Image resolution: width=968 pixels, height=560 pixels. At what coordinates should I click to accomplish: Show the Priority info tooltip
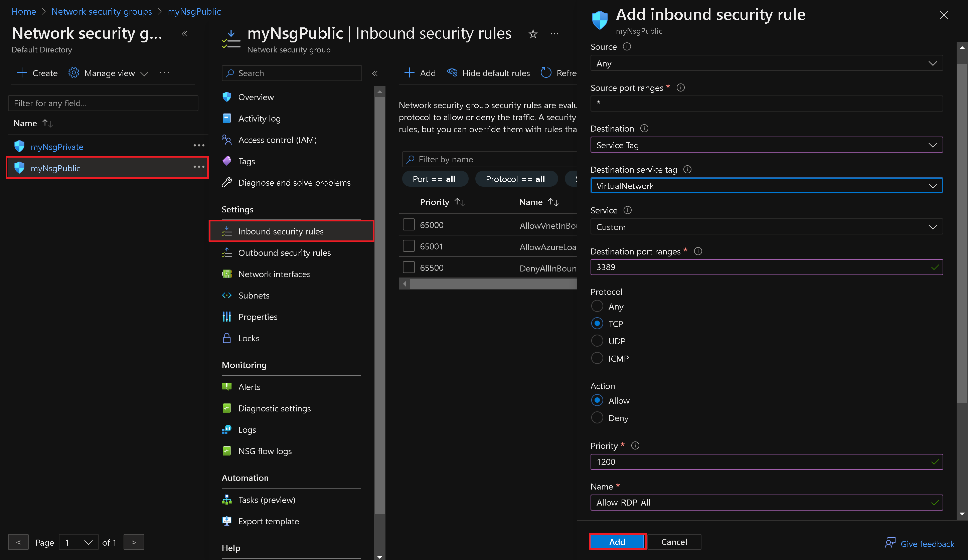(x=635, y=445)
